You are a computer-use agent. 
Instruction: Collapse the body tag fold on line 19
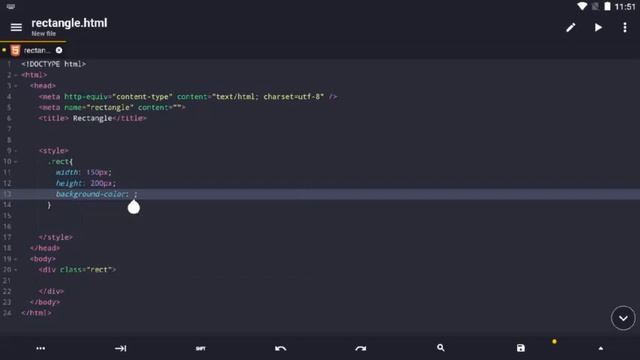(16, 259)
